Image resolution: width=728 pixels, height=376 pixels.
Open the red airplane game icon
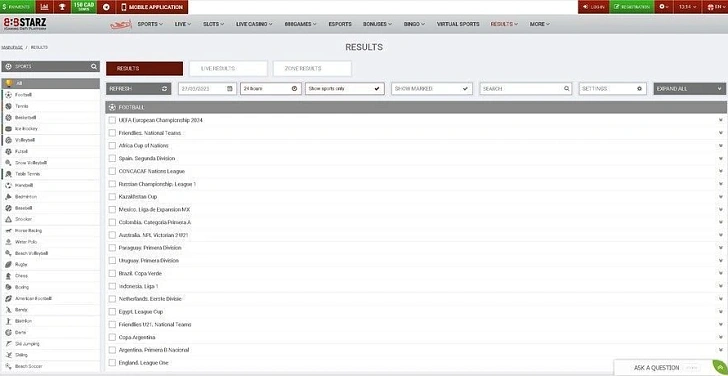coord(121,24)
